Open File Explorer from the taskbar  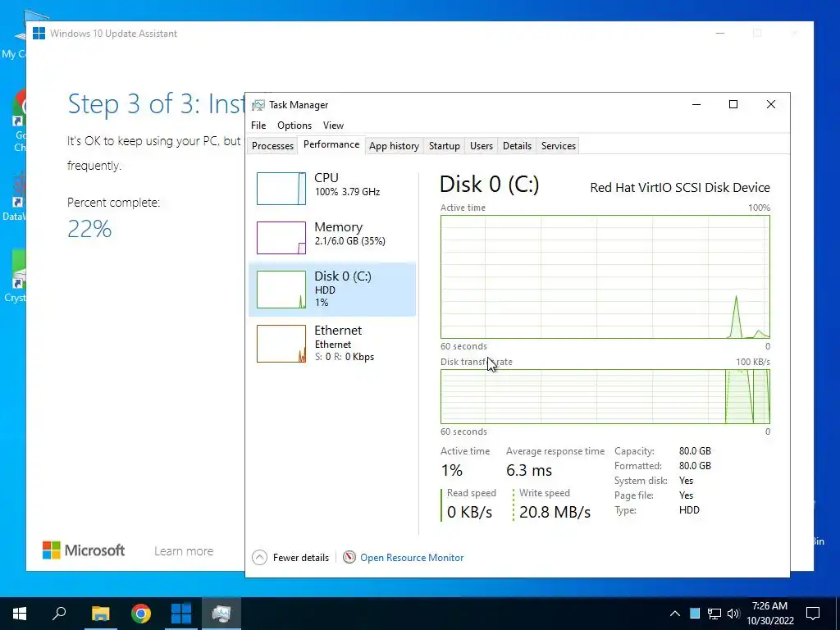[100, 614]
